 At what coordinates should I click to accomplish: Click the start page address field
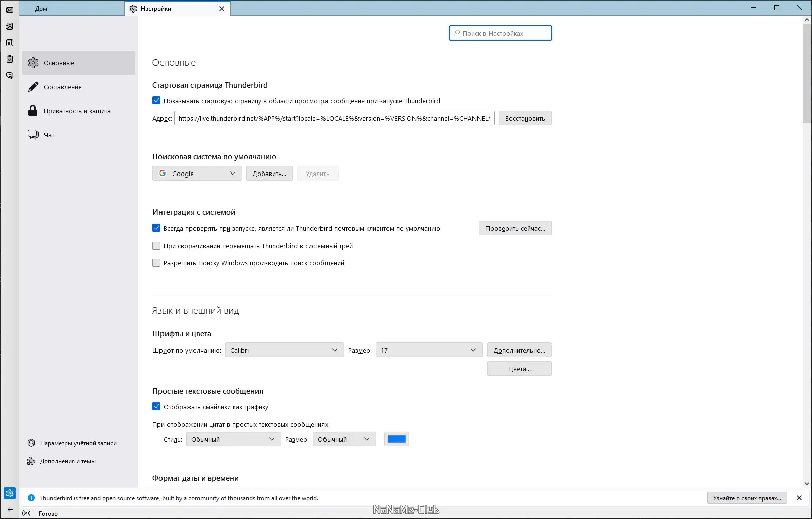click(334, 118)
